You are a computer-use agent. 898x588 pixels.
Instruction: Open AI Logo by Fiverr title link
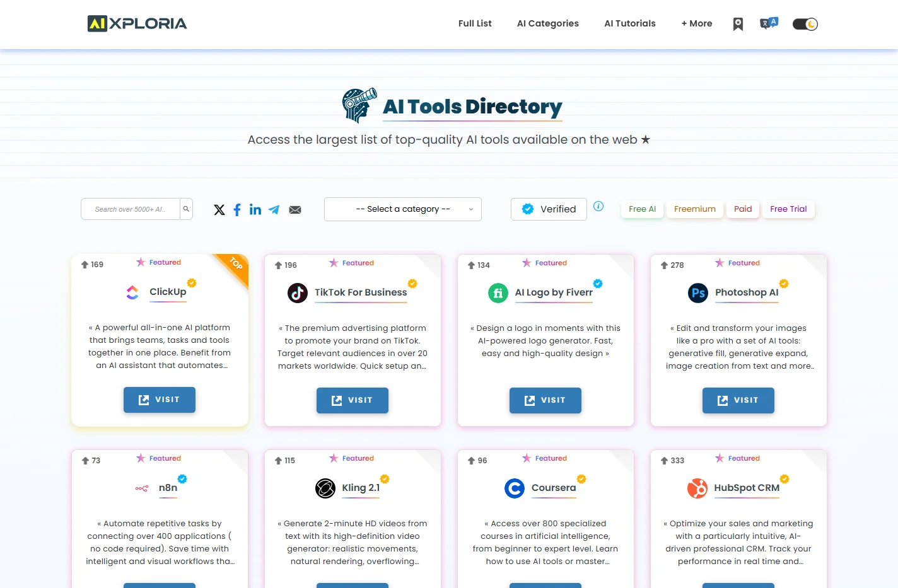[554, 292]
